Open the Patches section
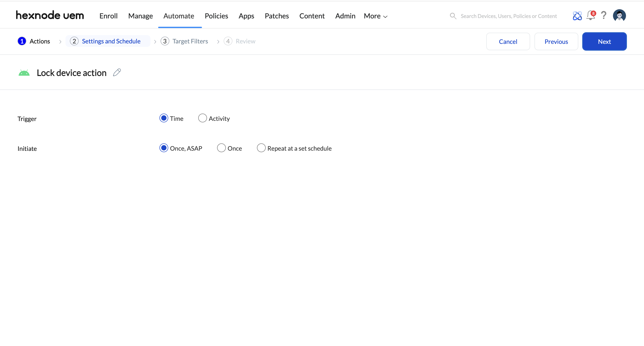 pos(276,16)
